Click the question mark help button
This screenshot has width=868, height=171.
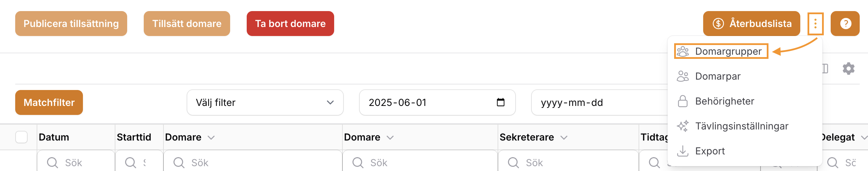coord(845,24)
